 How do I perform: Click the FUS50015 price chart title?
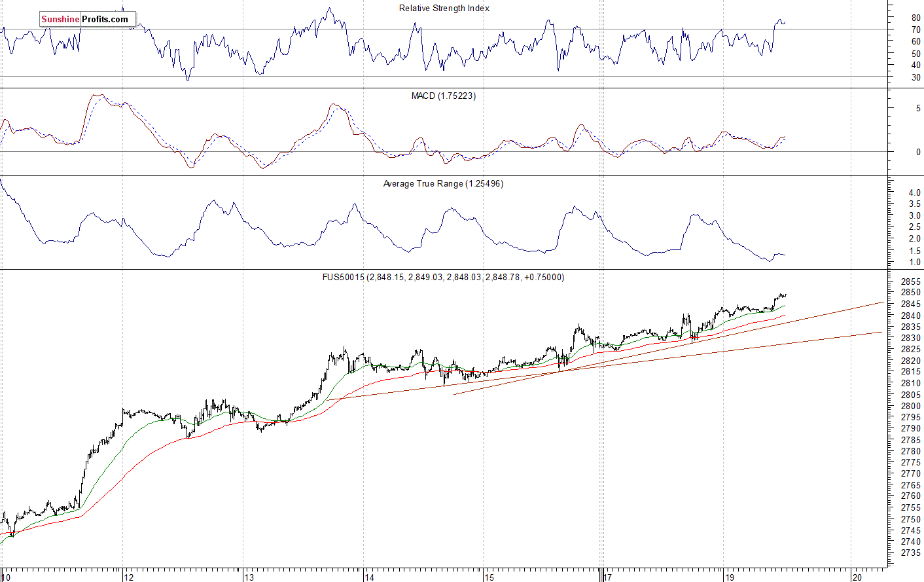[x=443, y=277]
